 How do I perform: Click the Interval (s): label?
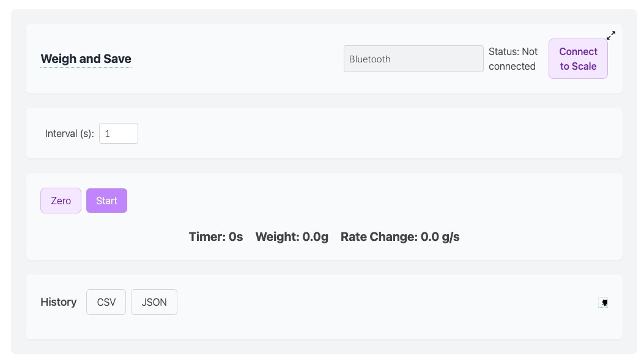click(69, 133)
